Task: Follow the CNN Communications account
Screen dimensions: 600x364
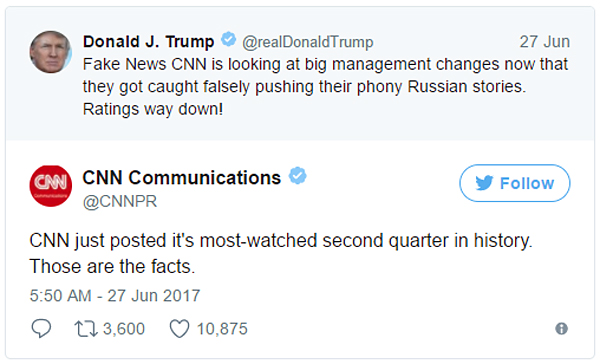Action: (x=515, y=183)
